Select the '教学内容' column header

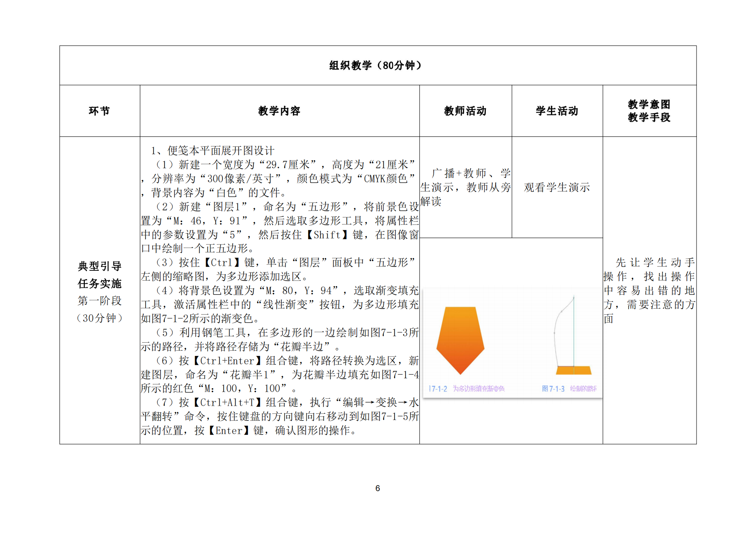pos(279,111)
